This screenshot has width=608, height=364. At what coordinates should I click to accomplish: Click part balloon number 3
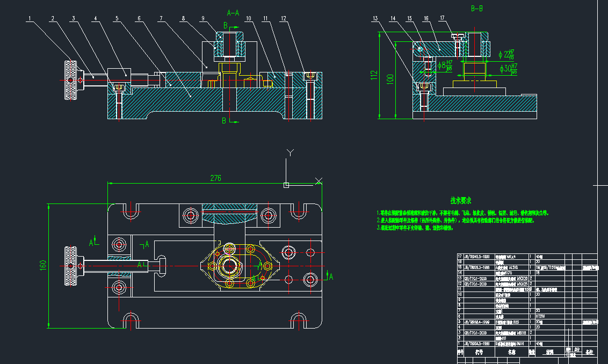point(73,18)
